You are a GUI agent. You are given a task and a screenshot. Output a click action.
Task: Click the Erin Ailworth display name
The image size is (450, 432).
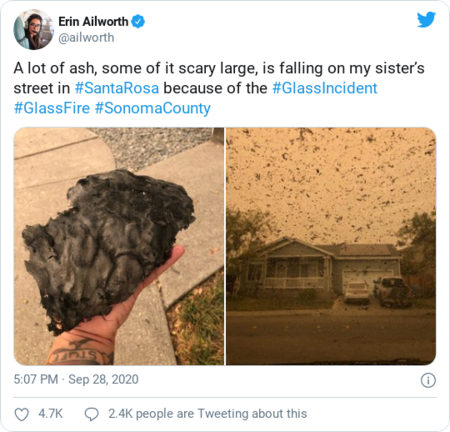(93, 21)
